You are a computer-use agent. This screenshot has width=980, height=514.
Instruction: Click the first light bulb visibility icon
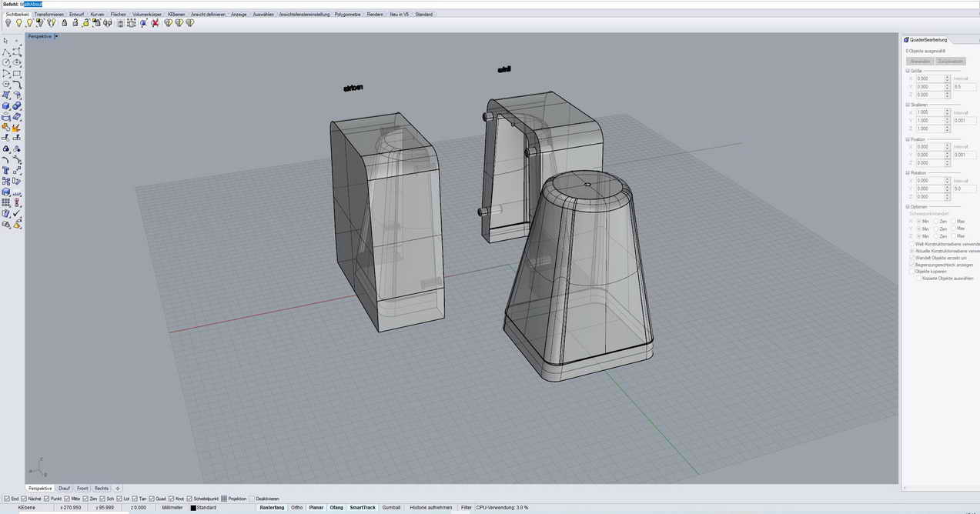[x=8, y=23]
